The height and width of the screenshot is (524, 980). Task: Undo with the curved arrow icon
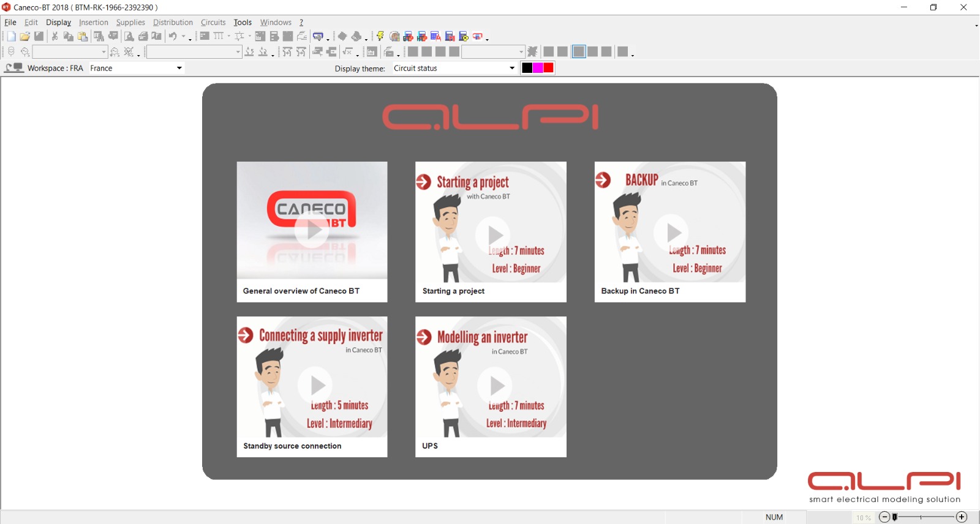173,37
